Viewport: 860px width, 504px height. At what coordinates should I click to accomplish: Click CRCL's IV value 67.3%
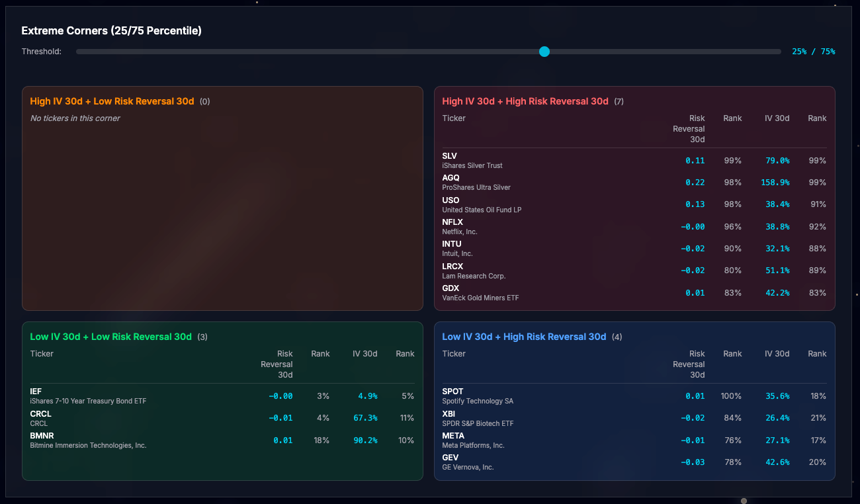[365, 418]
